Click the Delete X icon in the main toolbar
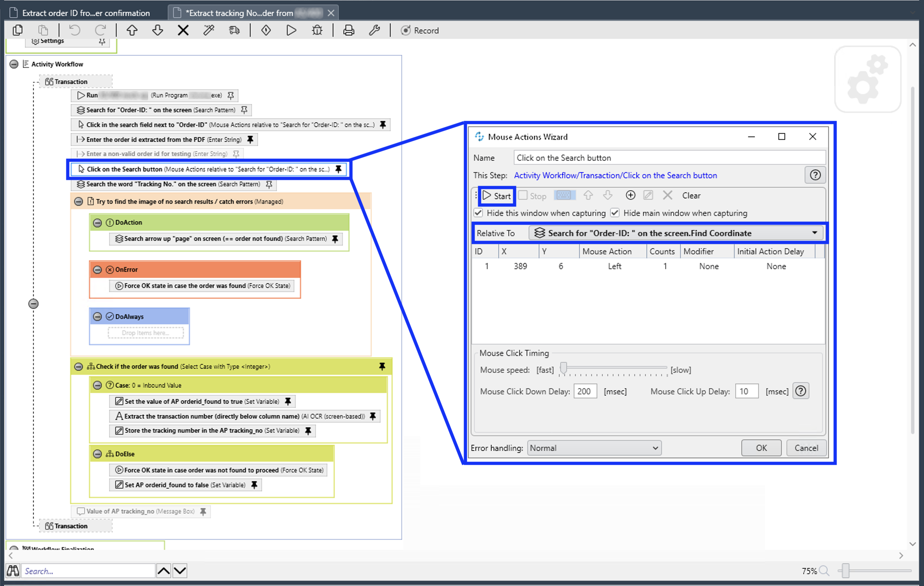The width and height of the screenshot is (924, 586). pyautogui.click(x=183, y=30)
